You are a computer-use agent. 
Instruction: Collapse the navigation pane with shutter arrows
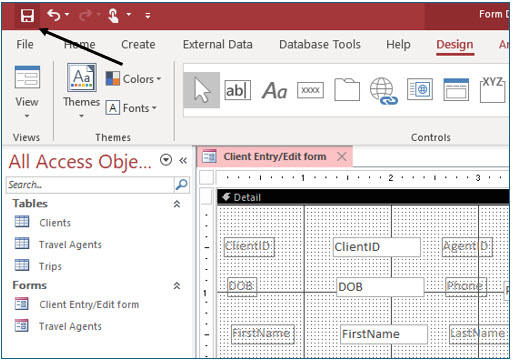183,161
